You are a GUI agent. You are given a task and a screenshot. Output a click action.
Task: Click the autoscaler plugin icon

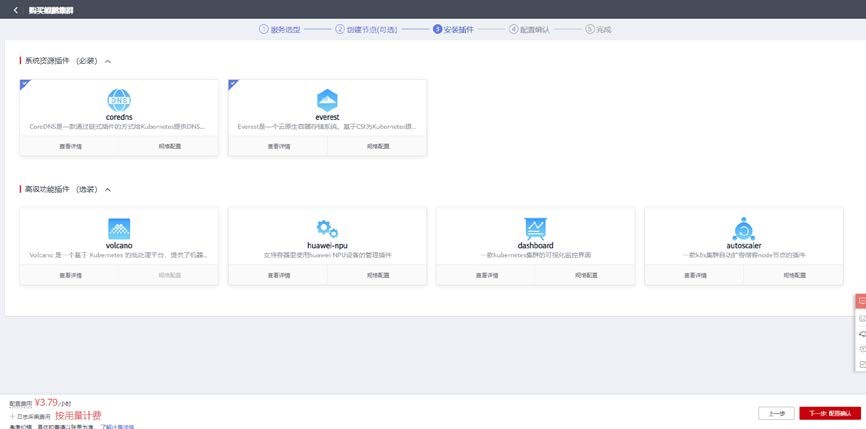[743, 229]
